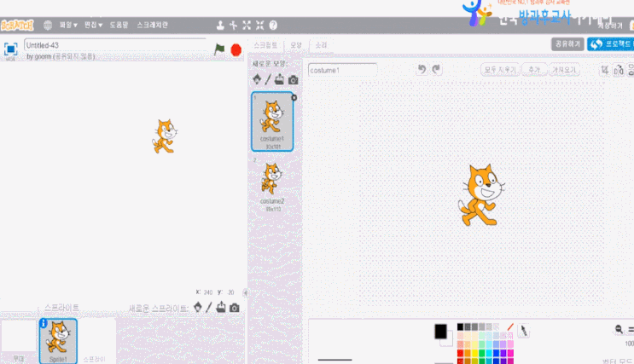The width and height of the screenshot is (634, 364).
Task: Open the 파일 (File) menu
Action: point(68,25)
